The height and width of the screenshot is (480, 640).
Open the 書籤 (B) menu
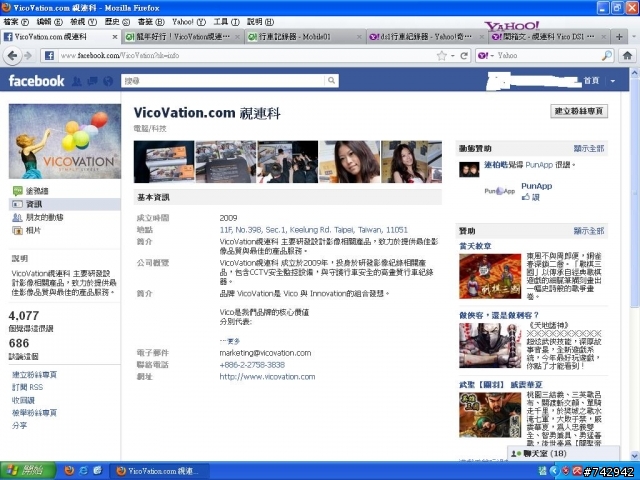(x=151, y=22)
